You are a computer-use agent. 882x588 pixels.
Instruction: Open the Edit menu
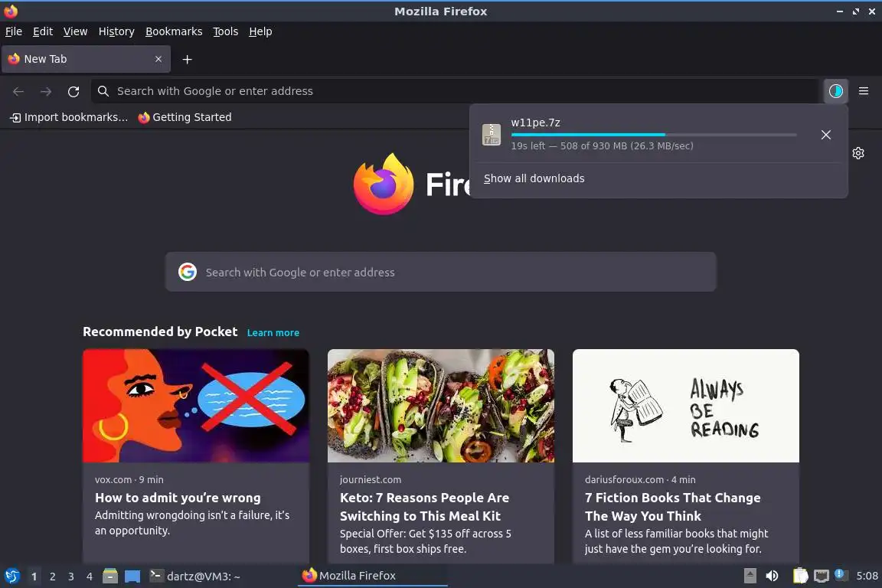pos(43,31)
